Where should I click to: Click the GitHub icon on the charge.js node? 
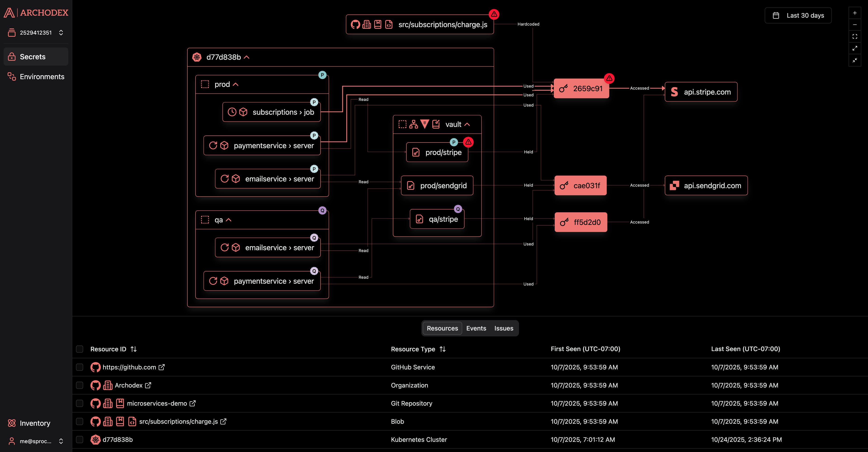click(x=356, y=24)
